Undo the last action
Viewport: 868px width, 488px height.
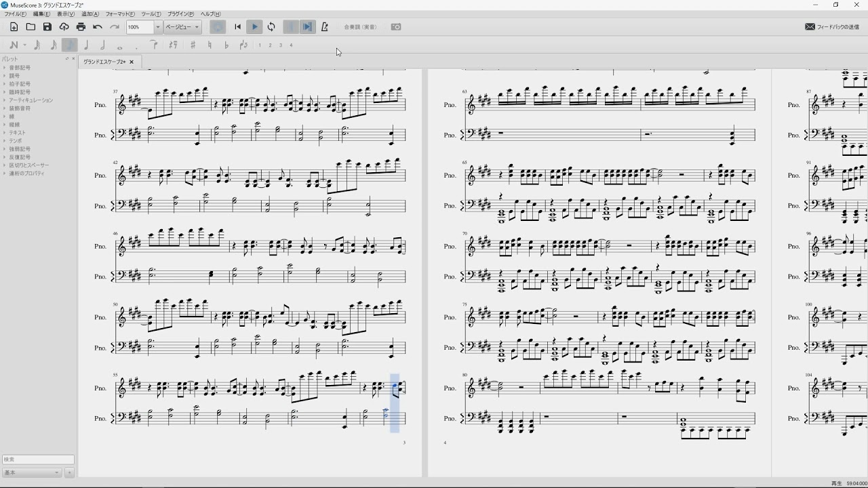click(98, 27)
